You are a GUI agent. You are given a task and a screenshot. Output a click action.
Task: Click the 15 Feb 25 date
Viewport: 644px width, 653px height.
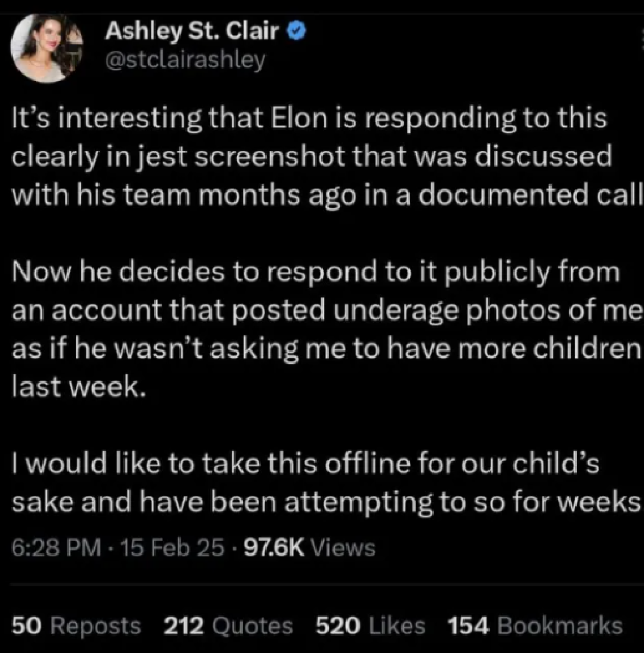coord(172,547)
